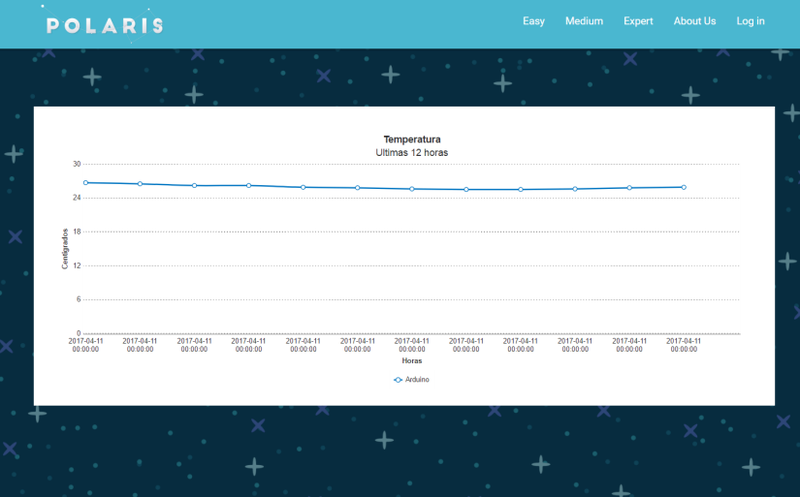Click the Arduino legend label text

pos(417,380)
